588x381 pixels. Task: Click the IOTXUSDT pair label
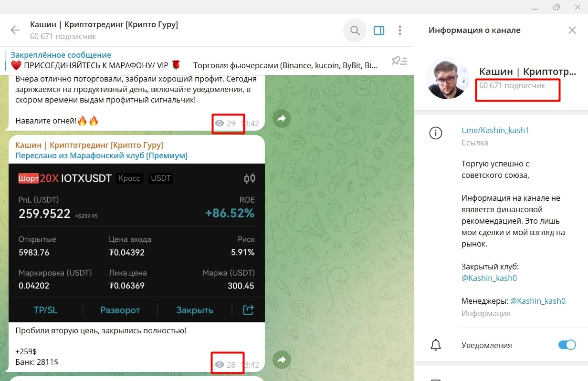click(85, 178)
